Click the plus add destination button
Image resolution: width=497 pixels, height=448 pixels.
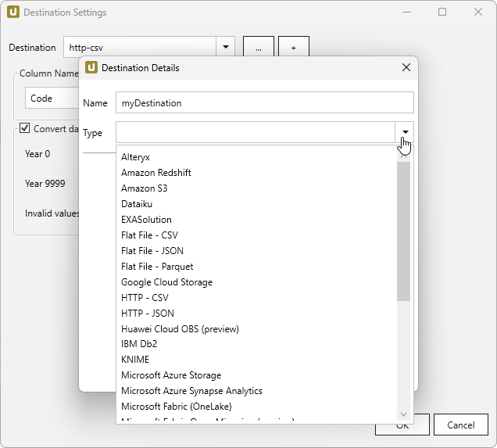(x=294, y=48)
